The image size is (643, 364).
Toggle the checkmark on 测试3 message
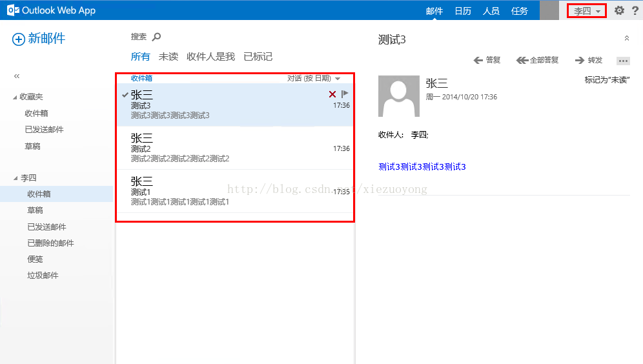coord(125,95)
